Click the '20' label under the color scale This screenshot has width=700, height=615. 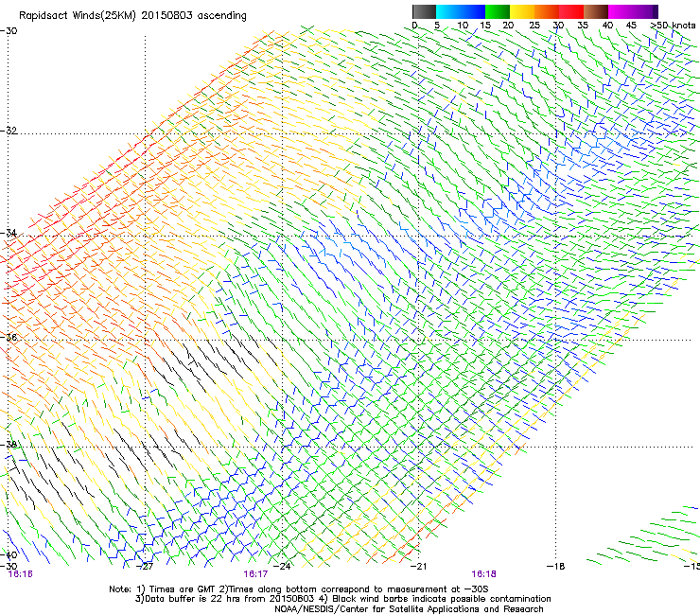(509, 26)
